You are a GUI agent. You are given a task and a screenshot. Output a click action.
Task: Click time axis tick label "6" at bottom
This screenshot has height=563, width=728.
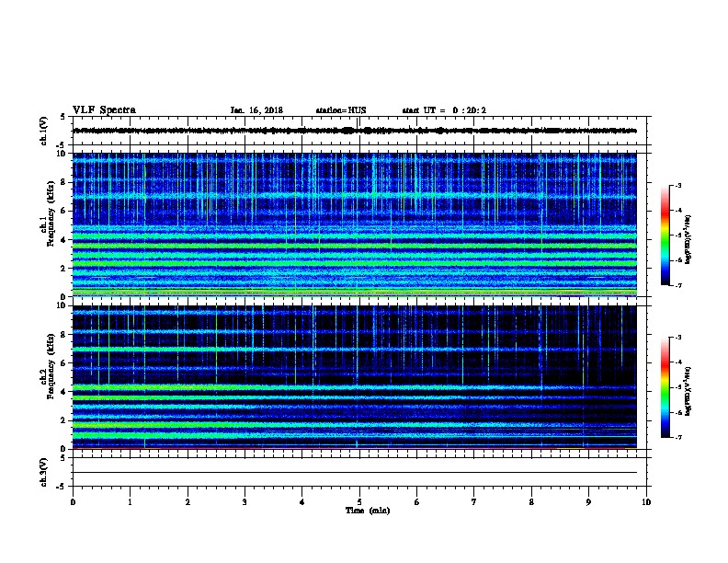(417, 501)
